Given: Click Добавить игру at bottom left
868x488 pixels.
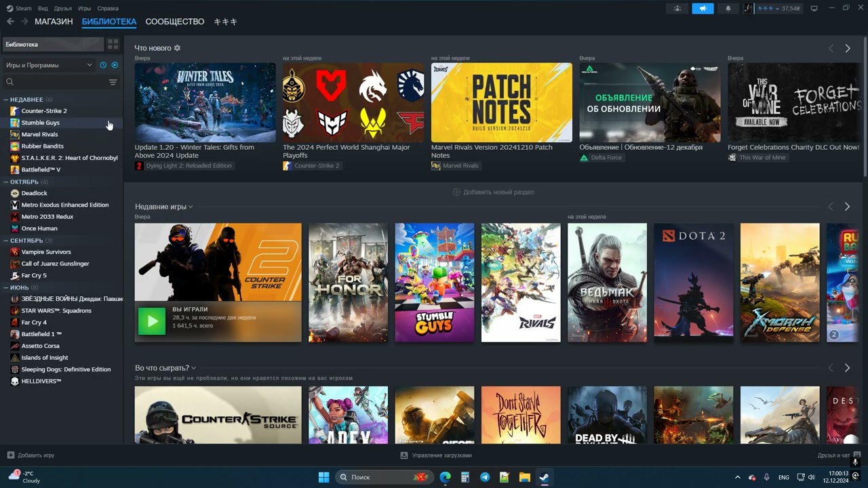Looking at the screenshot, I should pos(31,455).
